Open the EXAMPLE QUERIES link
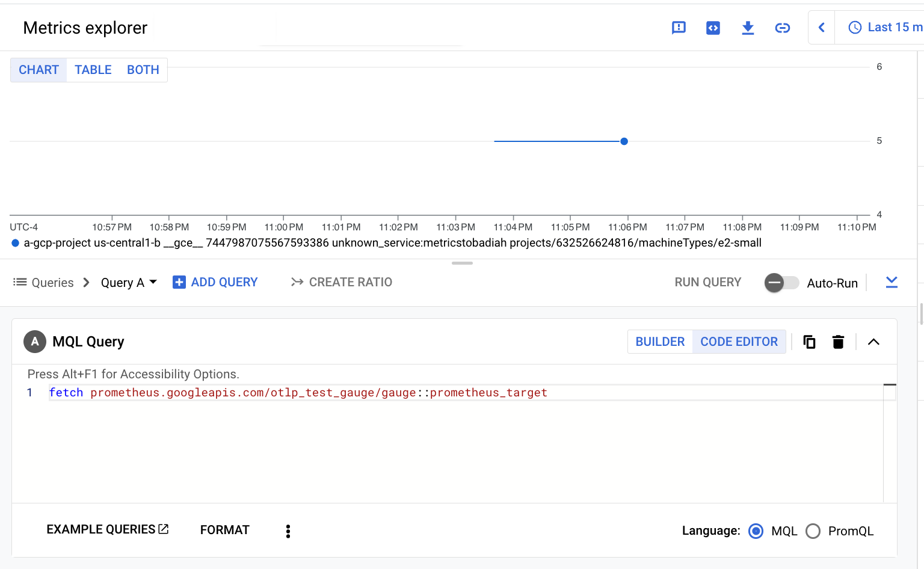 point(107,529)
